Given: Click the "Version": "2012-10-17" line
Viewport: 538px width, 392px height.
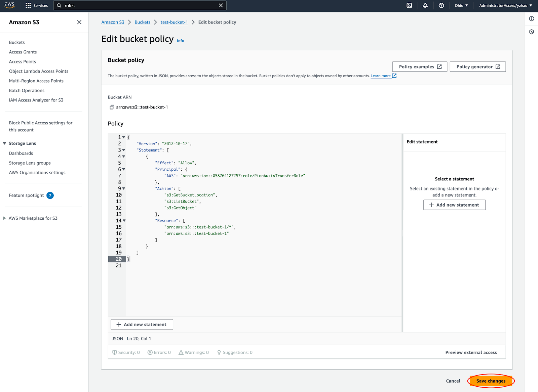Looking at the screenshot, I should (164, 144).
